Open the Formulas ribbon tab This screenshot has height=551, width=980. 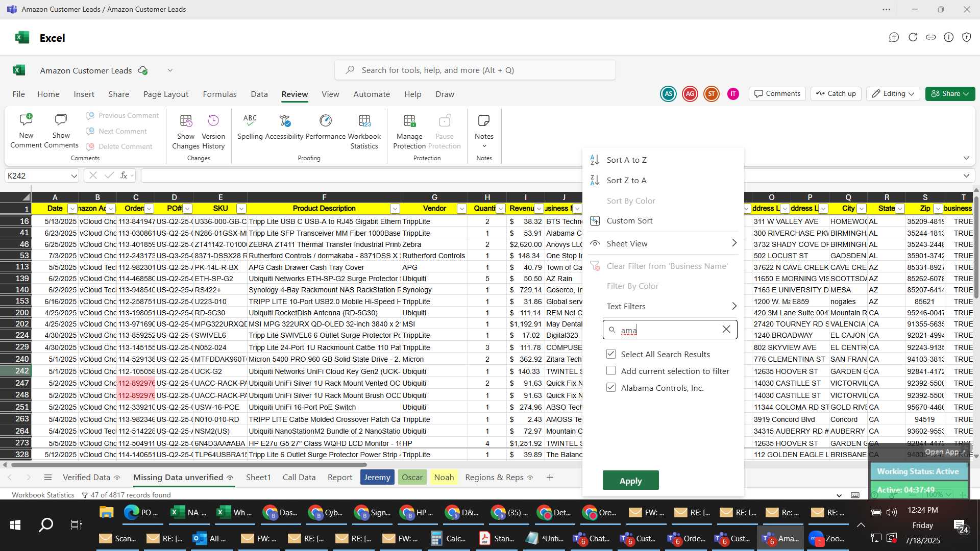(219, 94)
